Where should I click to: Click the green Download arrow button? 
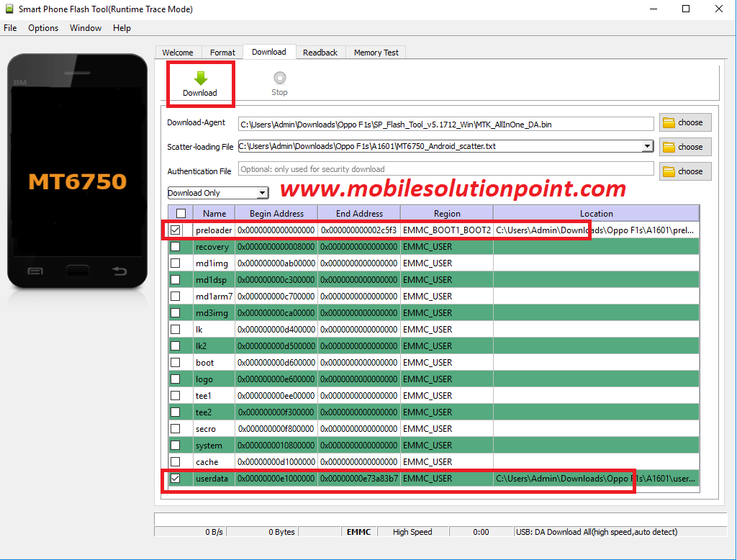point(200,83)
